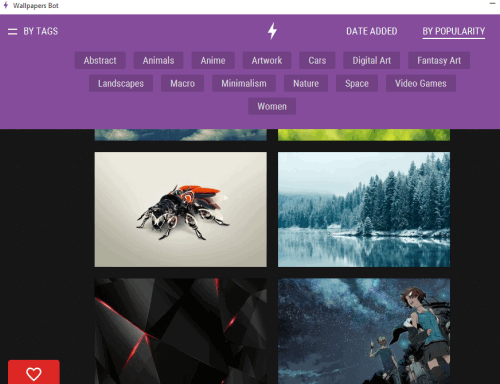Viewport: 500px width, 384px height.
Task: Switch to the Date Added tab
Action: (x=372, y=31)
